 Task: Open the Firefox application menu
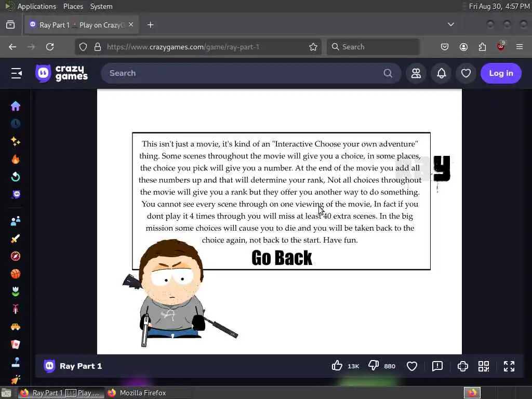[x=520, y=47]
